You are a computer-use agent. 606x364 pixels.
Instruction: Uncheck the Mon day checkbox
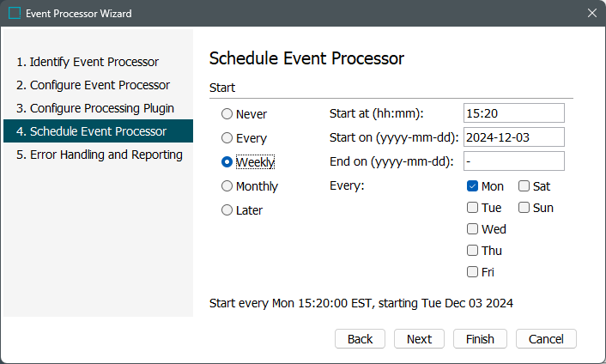pyautogui.click(x=472, y=186)
